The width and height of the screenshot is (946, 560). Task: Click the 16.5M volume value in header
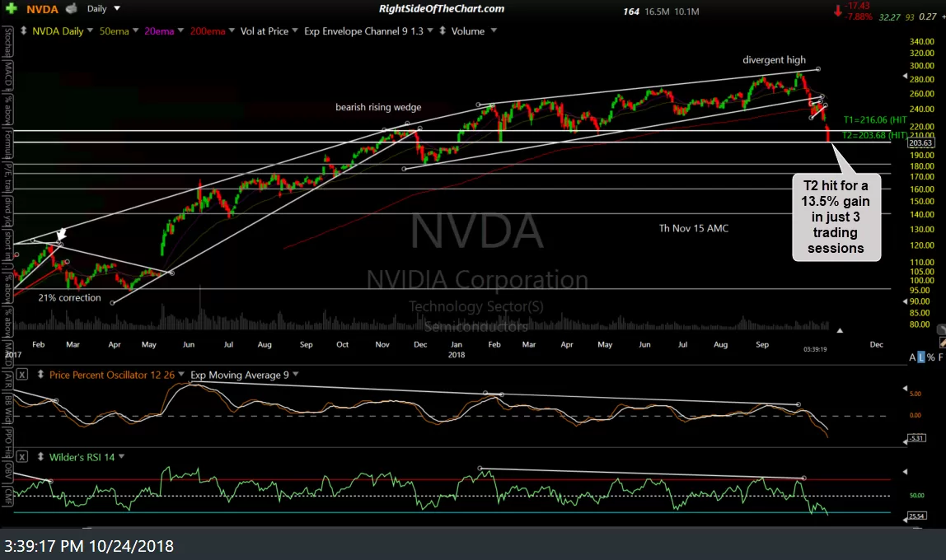point(657,12)
